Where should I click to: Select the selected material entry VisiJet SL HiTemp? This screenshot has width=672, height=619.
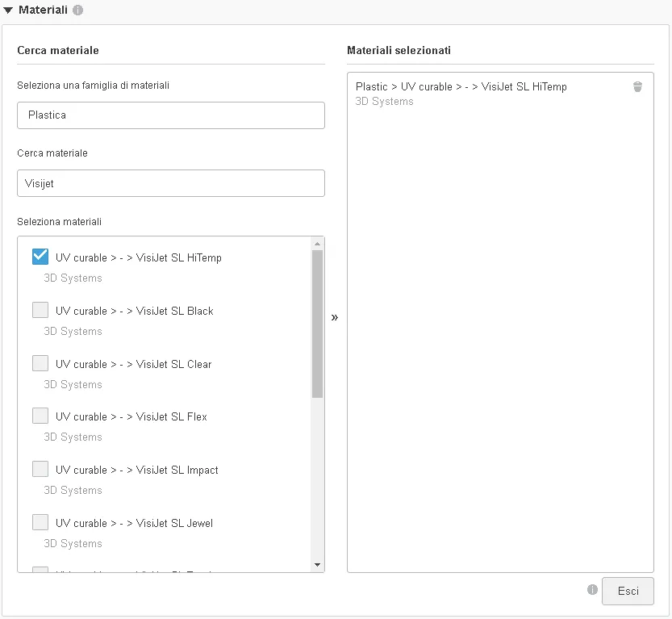(x=461, y=87)
